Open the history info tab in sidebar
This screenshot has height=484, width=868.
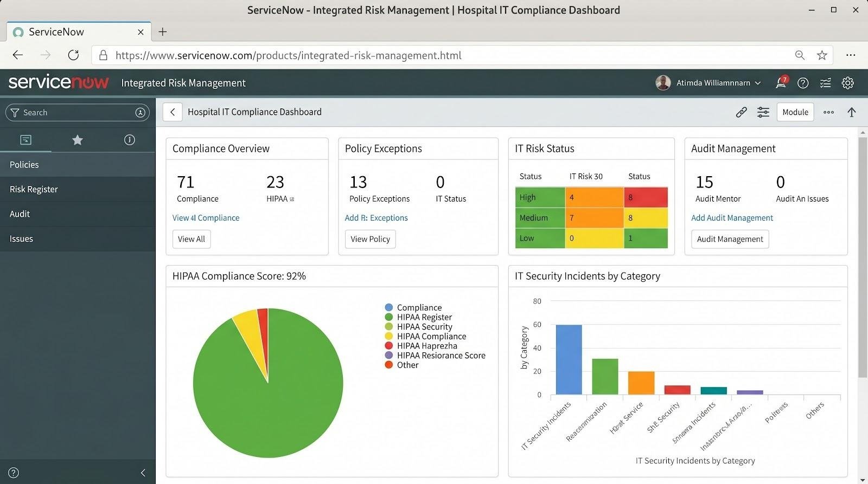click(x=129, y=140)
